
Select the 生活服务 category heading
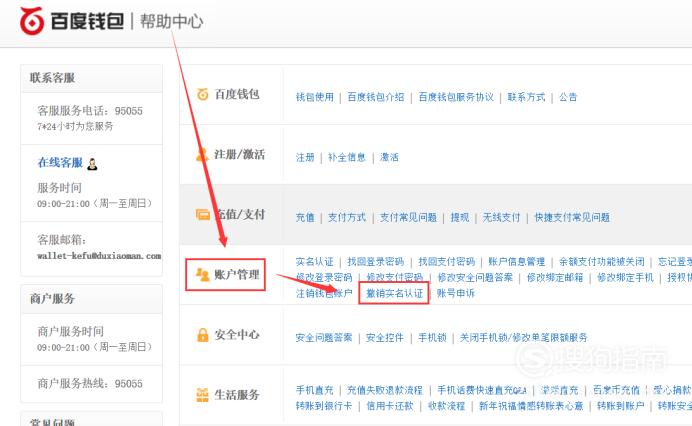click(237, 395)
